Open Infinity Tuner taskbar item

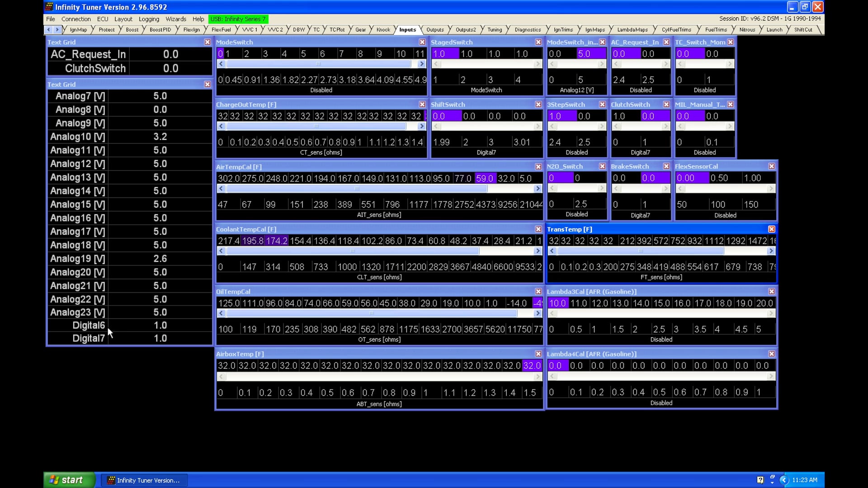pyautogui.click(x=144, y=480)
